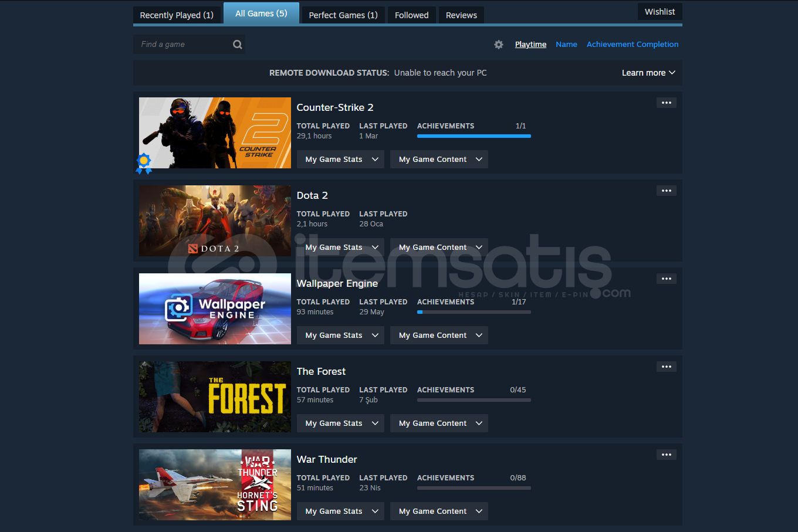Viewport: 798px width, 532px height.
Task: Go to the Followed tab
Action: [x=411, y=15]
